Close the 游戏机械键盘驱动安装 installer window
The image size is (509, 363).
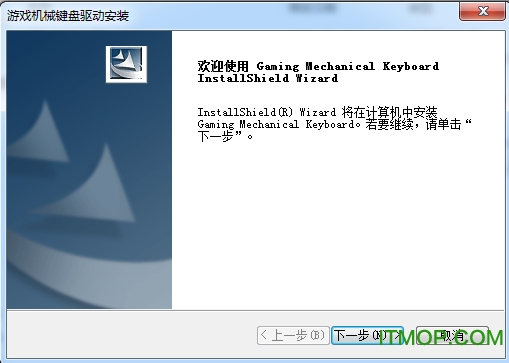(482, 11)
